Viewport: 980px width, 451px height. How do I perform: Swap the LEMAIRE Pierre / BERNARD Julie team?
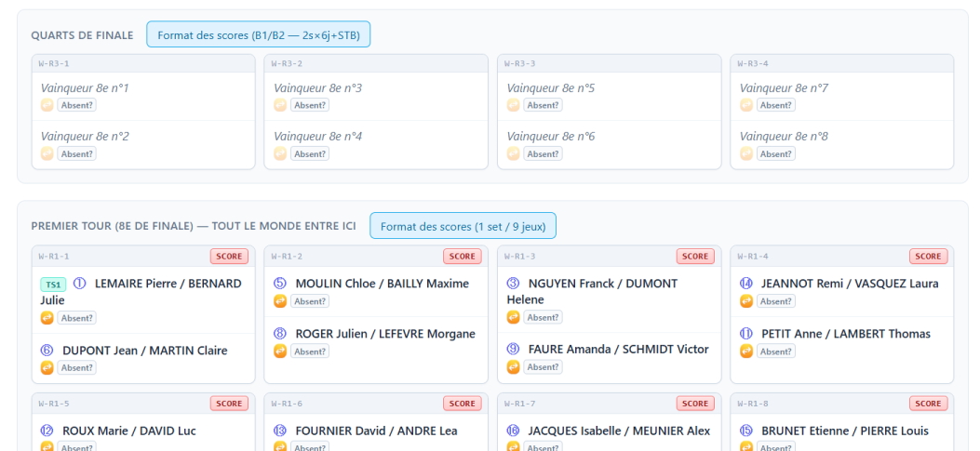click(47, 318)
